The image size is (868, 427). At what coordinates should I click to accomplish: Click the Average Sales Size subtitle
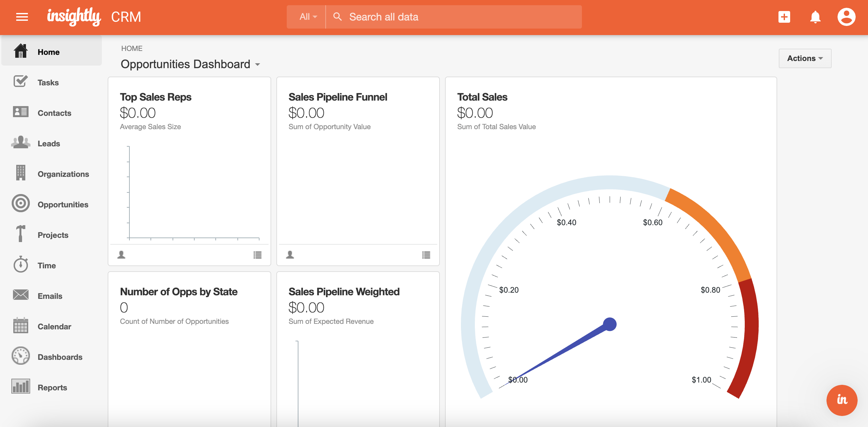click(150, 127)
